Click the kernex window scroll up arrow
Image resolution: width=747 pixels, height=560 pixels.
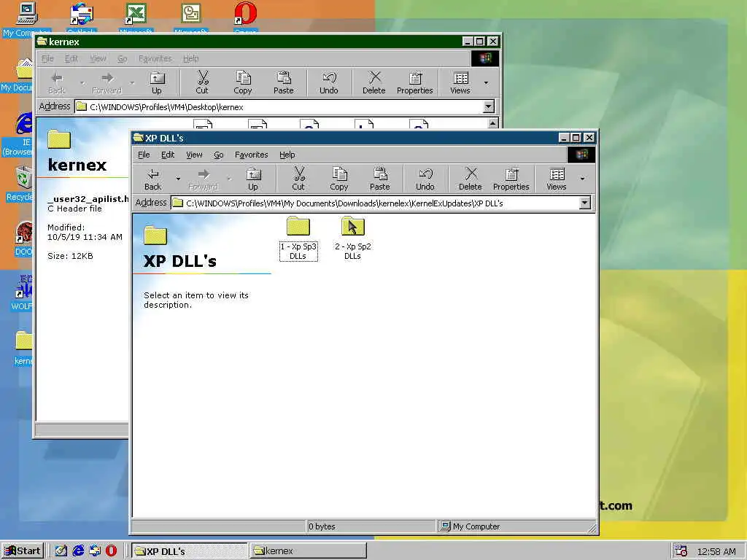tap(493, 123)
